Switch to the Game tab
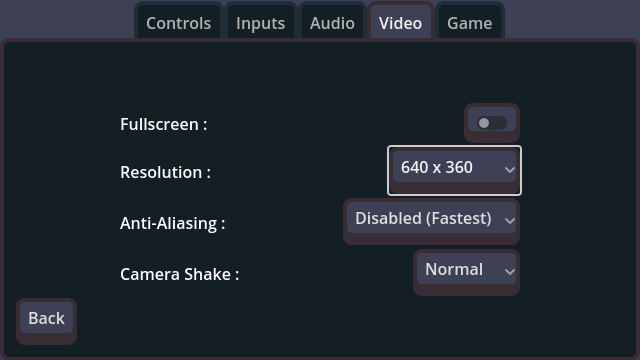 470,22
